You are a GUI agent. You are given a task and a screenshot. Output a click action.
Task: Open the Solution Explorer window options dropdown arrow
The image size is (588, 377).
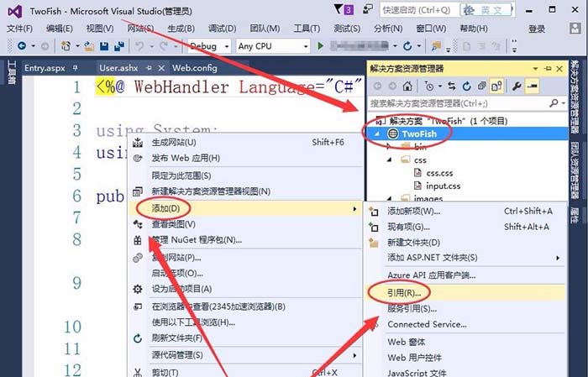pos(536,69)
